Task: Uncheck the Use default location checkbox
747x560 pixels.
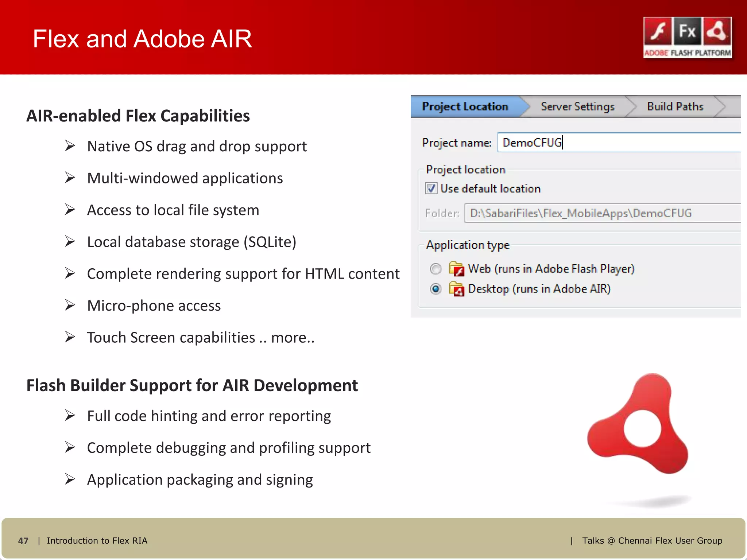Action: (431, 188)
